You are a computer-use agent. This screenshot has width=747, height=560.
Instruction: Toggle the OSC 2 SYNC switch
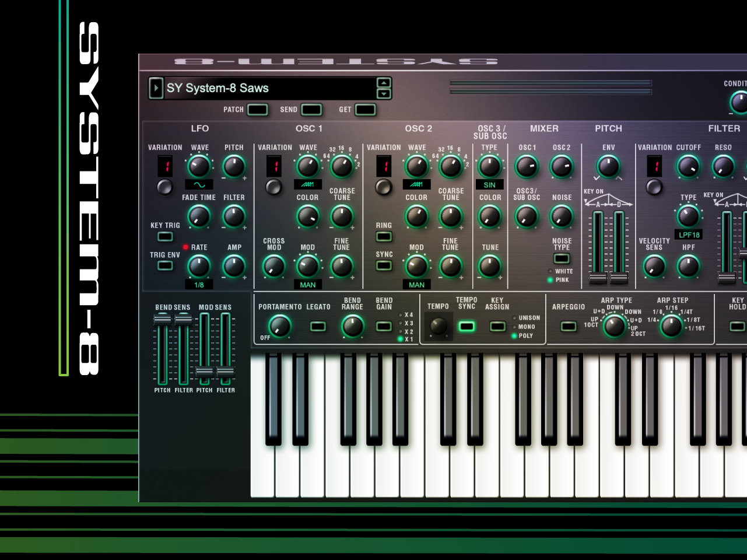(x=384, y=265)
